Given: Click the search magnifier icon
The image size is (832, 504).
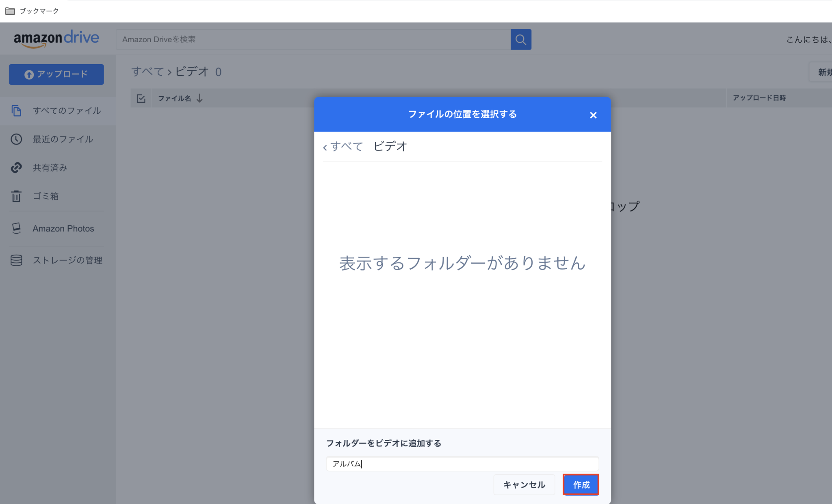Looking at the screenshot, I should (521, 39).
